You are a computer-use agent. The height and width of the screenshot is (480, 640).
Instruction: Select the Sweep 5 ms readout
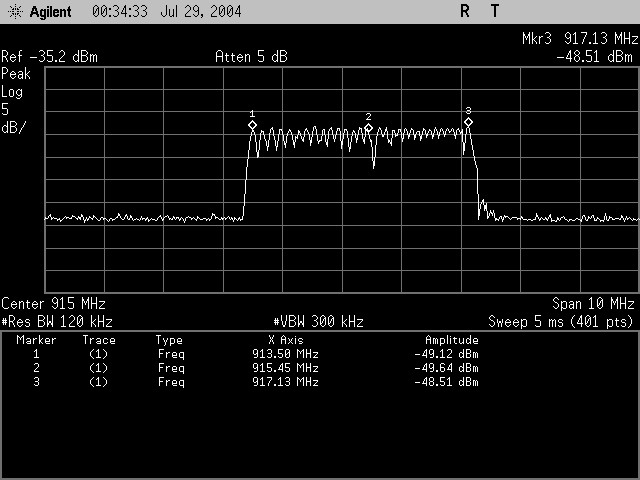pyautogui.click(x=561, y=322)
